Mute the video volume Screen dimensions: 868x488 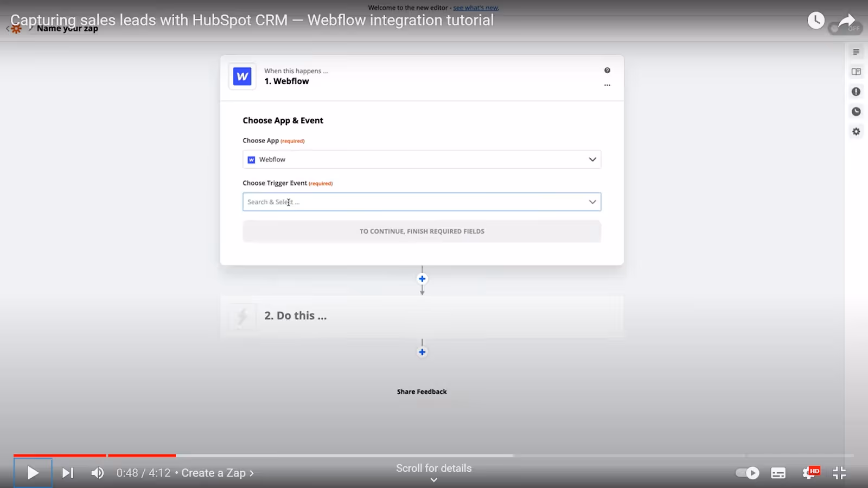click(98, 473)
